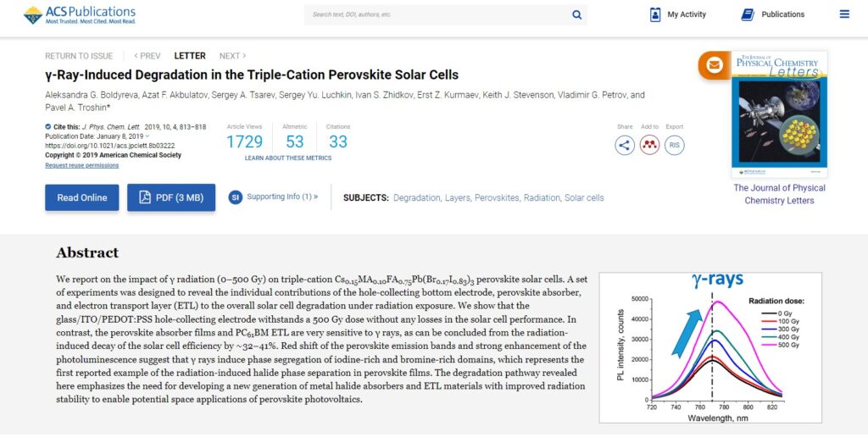Open the journal cover thumbnail
Image resolution: width=868 pixels, height=443 pixels.
coord(779,114)
